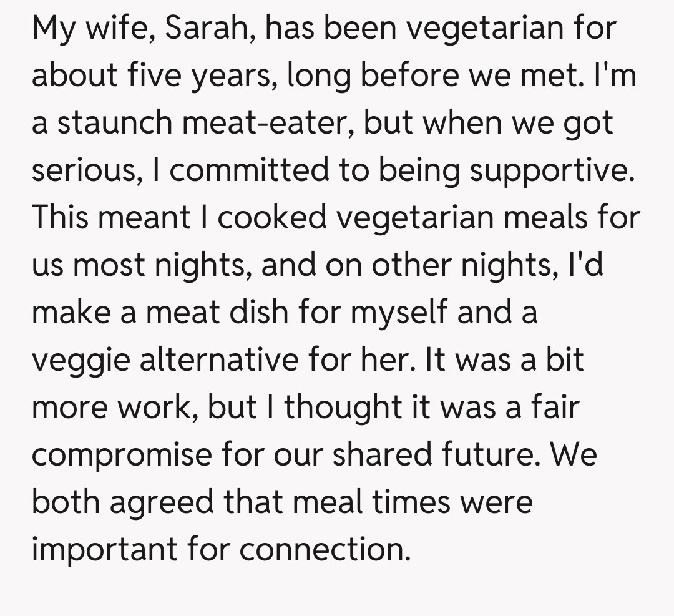Image resolution: width=674 pixels, height=616 pixels.
Task: Click the word "compromise"
Action: [x=122, y=456]
